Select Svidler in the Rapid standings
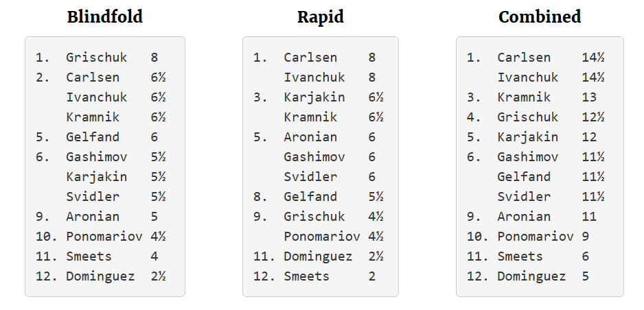The width and height of the screenshot is (644, 310). click(x=310, y=177)
